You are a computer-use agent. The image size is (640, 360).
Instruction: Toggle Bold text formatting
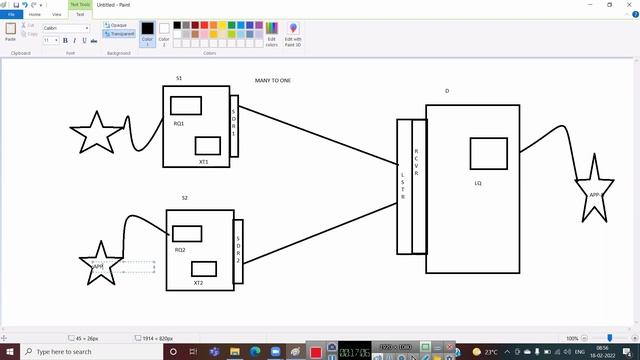click(x=65, y=40)
